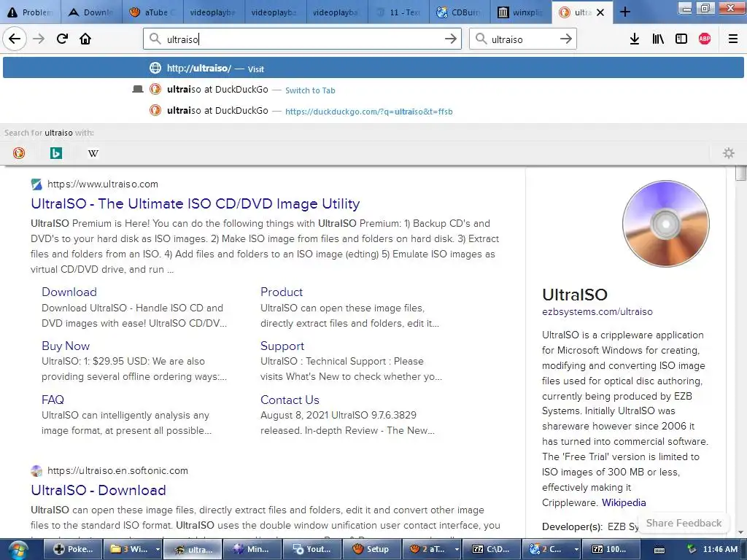Click the go arrow in the address bar
The height and width of the screenshot is (560, 747).
(450, 39)
